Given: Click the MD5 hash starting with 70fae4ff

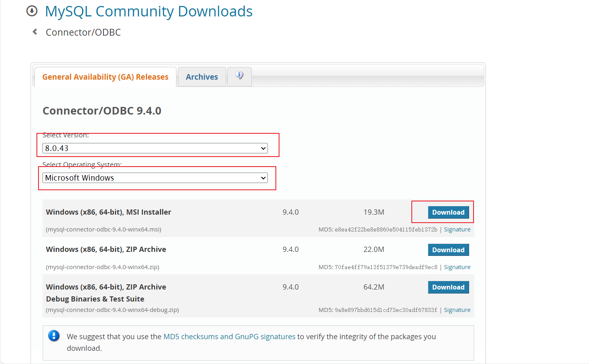Looking at the screenshot, I should point(386,267).
